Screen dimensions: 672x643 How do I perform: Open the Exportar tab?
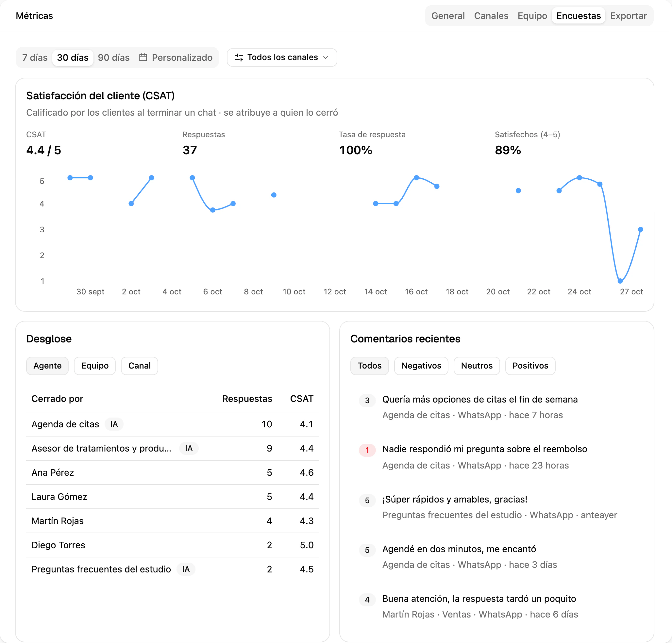tap(628, 16)
